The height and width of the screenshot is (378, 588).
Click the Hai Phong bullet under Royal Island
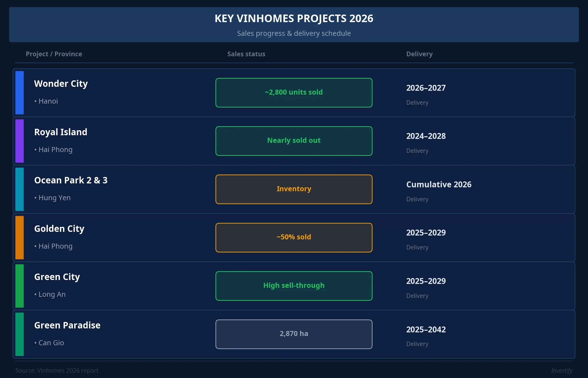pos(36,150)
